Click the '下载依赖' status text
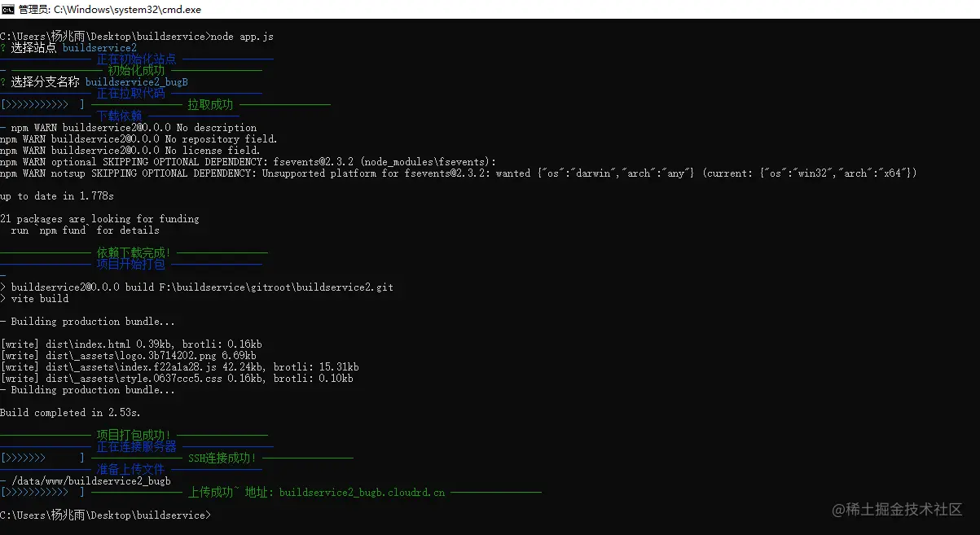This screenshot has height=535, width=980. pos(119,116)
